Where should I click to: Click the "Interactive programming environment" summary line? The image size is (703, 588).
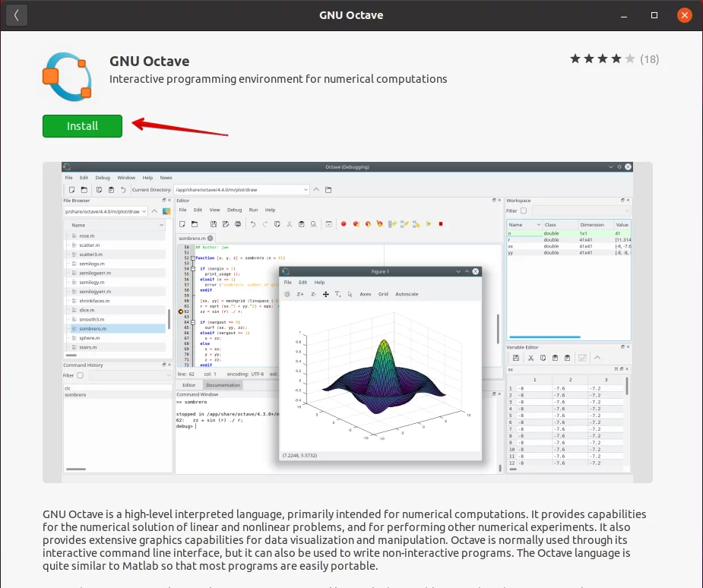pos(278,79)
